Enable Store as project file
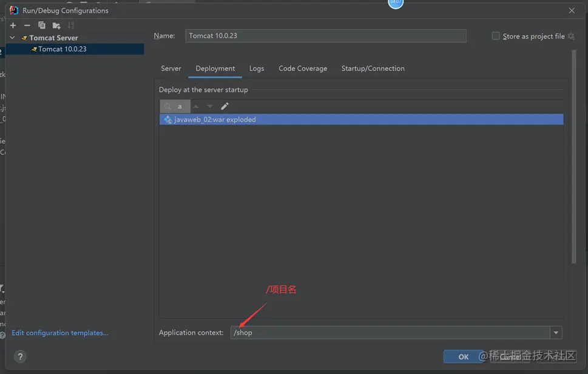588x374 pixels. point(496,36)
